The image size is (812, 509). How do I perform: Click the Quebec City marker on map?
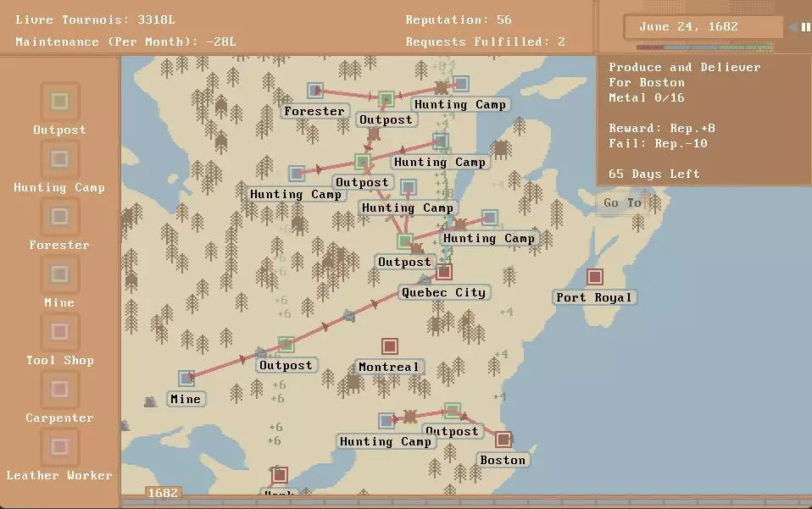[443, 273]
